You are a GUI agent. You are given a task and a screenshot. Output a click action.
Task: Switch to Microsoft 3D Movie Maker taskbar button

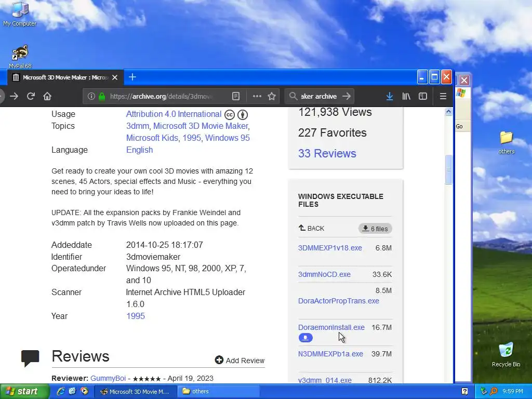(x=135, y=392)
